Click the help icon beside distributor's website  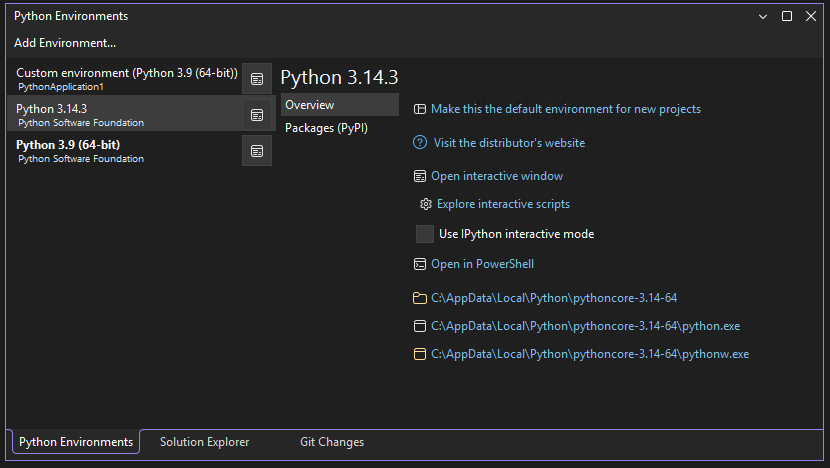click(420, 143)
